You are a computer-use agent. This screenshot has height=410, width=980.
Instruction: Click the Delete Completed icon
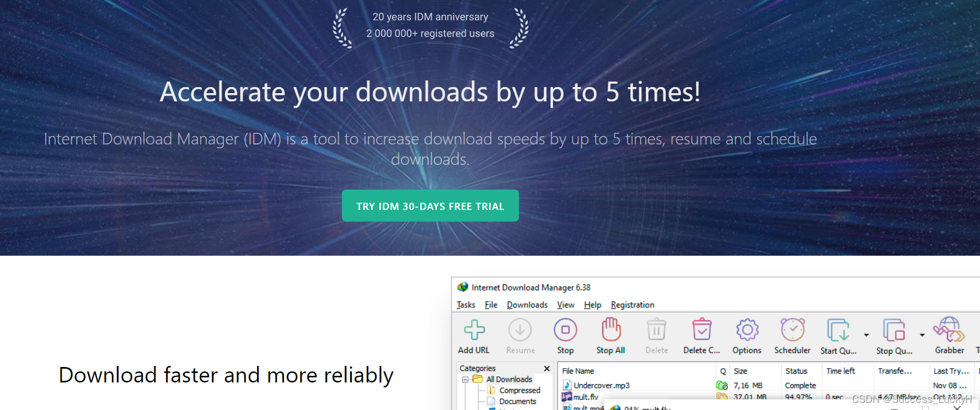[701, 330]
